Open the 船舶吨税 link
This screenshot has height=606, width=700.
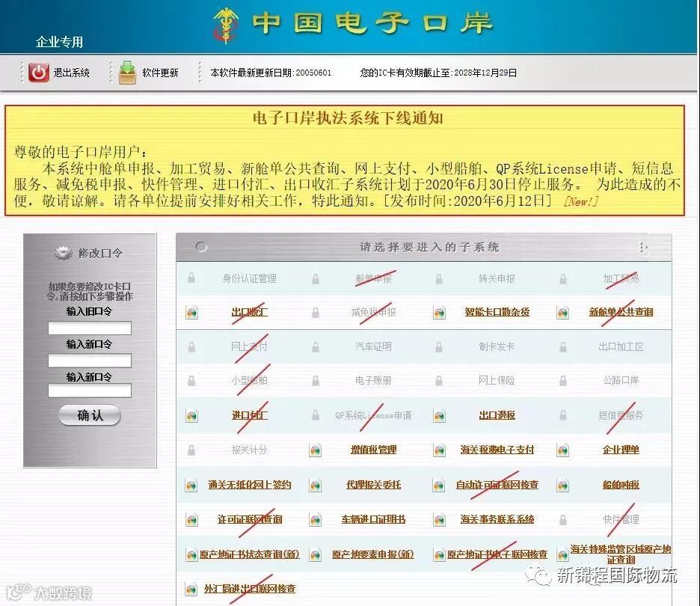click(x=621, y=485)
